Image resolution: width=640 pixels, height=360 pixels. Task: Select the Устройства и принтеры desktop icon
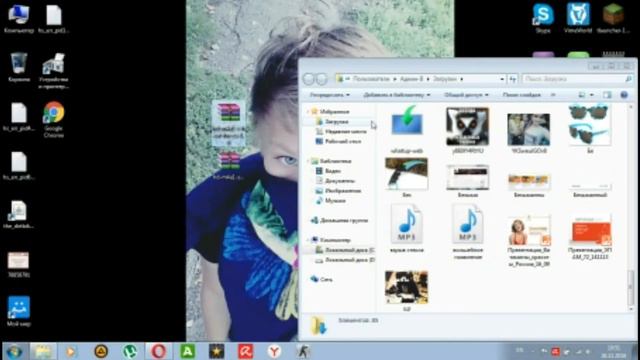pos(53,71)
